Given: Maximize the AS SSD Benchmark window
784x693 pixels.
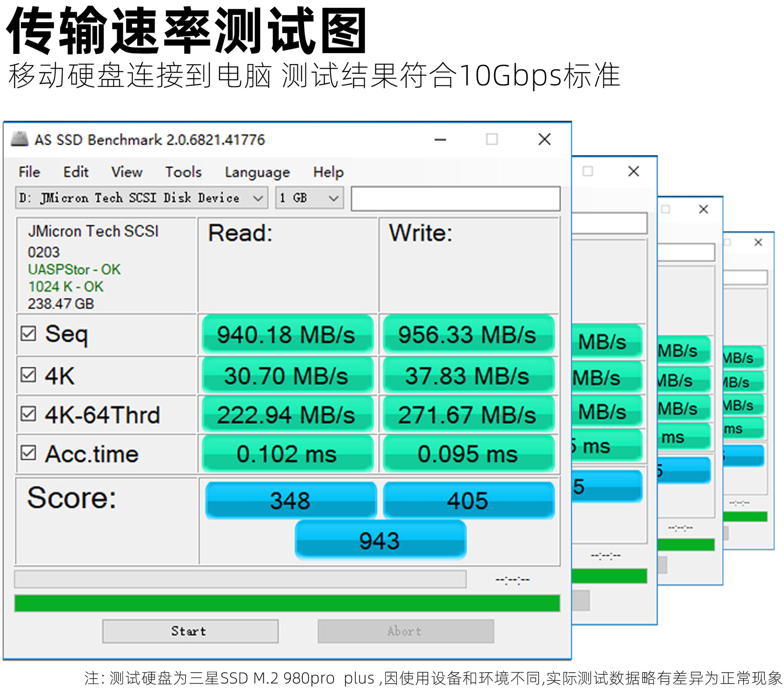Looking at the screenshot, I should [x=492, y=139].
